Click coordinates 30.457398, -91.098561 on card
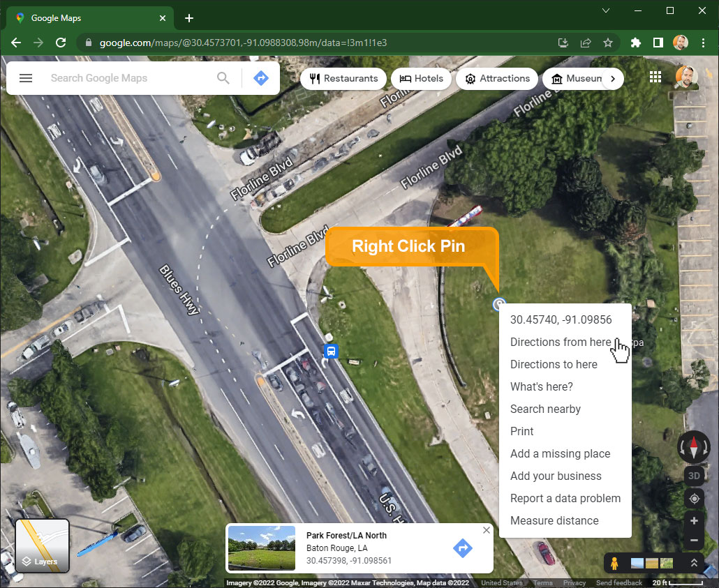Screen dimensions: 719x588 click(348, 561)
